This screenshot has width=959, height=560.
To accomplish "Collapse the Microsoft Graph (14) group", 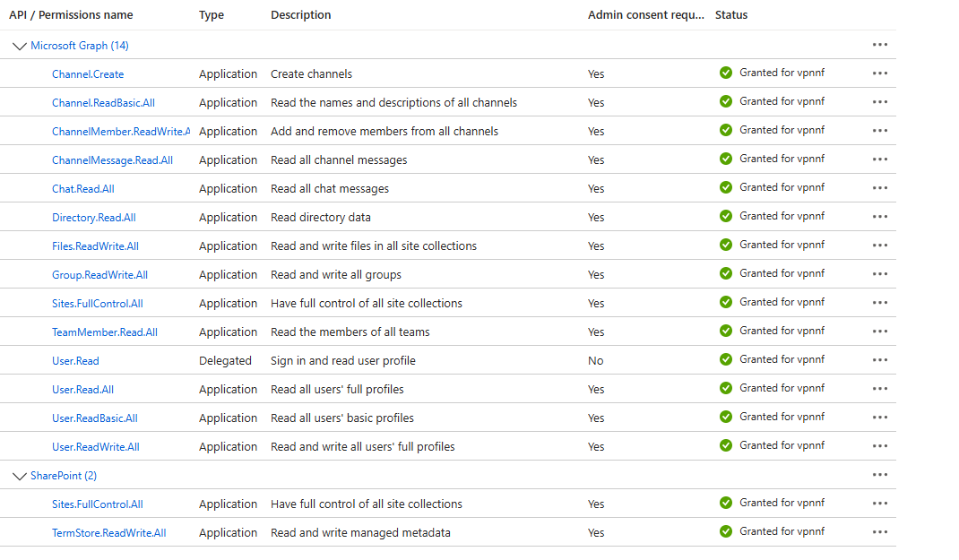I will tap(20, 46).
